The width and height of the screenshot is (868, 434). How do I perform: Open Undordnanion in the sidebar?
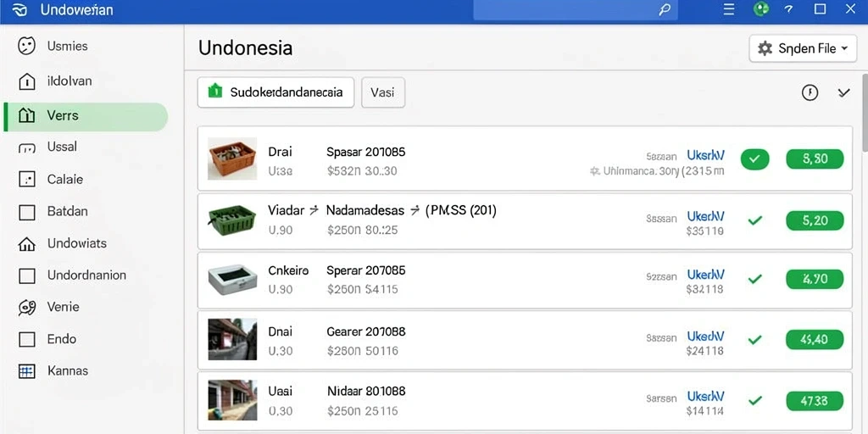pos(86,275)
